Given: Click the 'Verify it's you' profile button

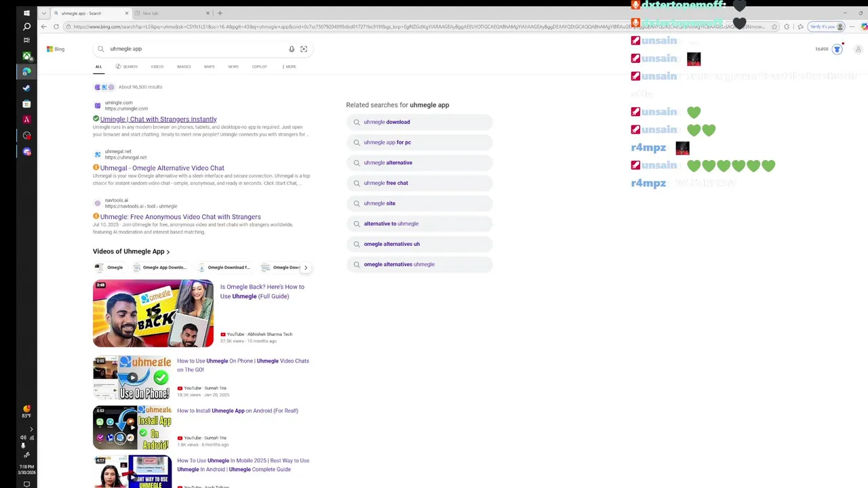Looking at the screenshot, I should pyautogui.click(x=827, y=26).
